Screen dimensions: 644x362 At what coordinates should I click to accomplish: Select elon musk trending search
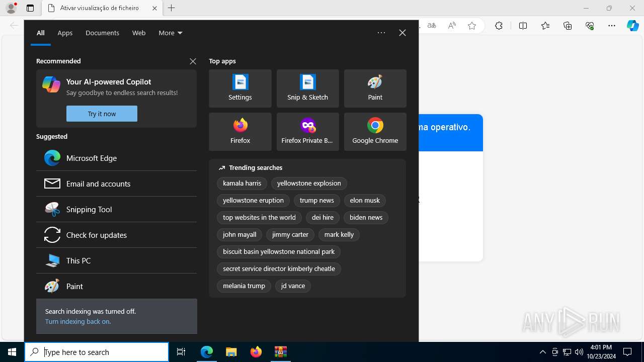point(365,201)
